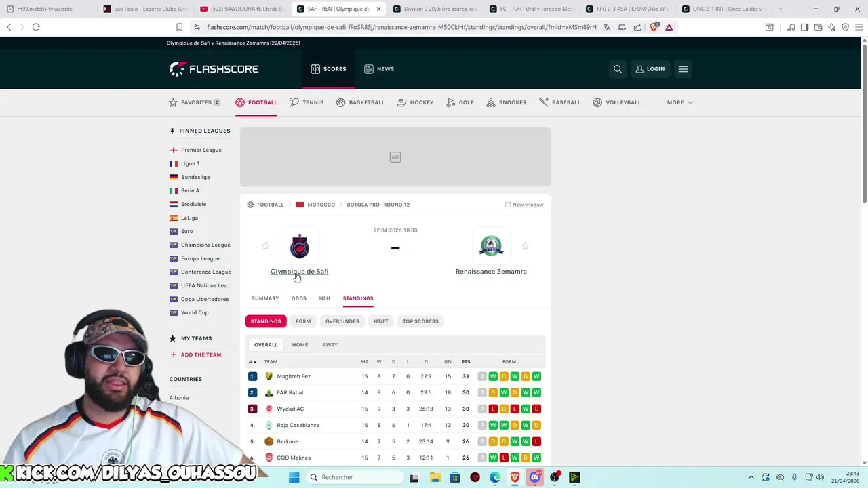Open Copa Libertadores pinned league
The image size is (868, 488).
coord(205,299)
